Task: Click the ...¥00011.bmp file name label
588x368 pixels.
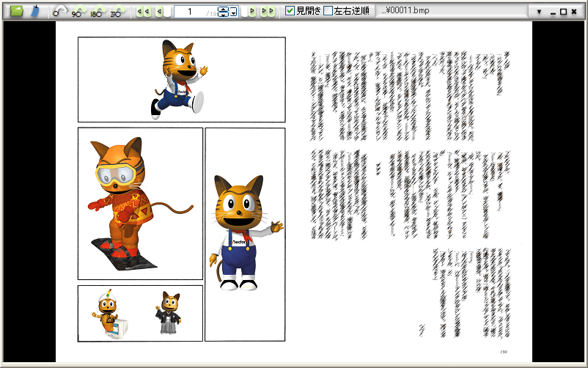Action: (x=405, y=10)
